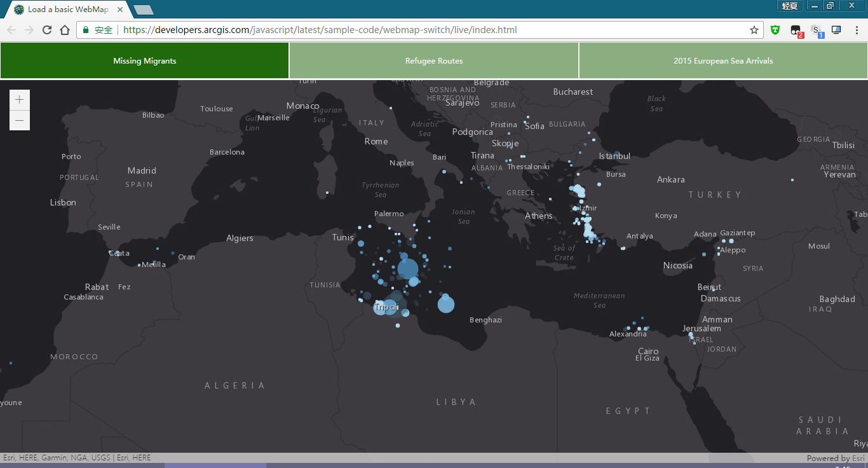Click the Aleppo city label

point(733,251)
